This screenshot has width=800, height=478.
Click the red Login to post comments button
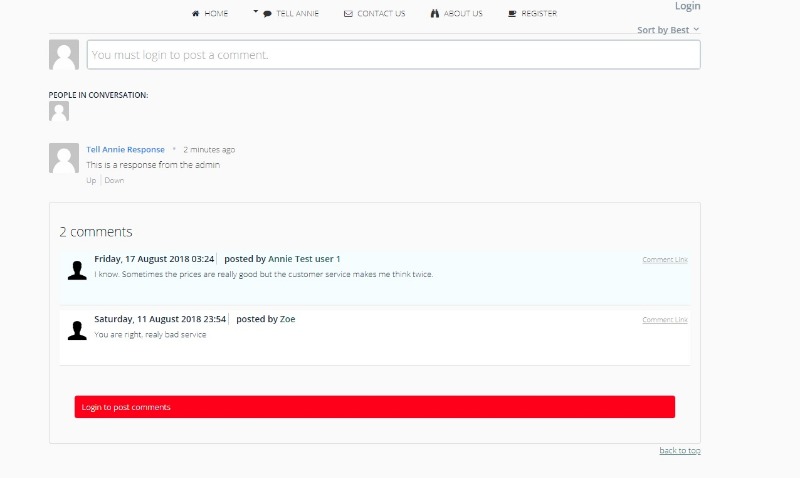[374, 407]
